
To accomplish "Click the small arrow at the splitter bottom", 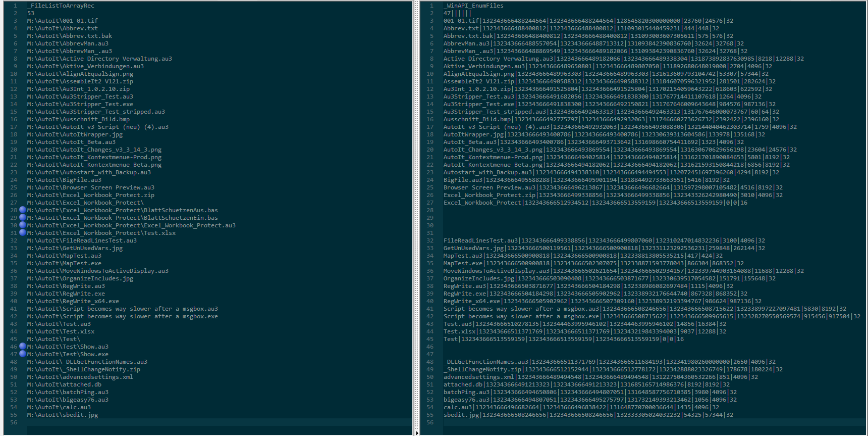I will [417, 433].
